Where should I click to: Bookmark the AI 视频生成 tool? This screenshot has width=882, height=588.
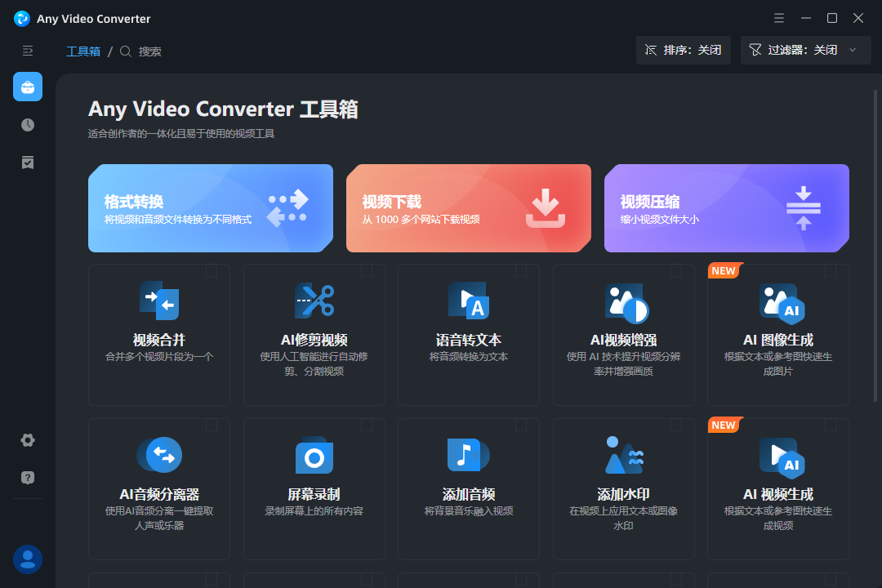(831, 425)
